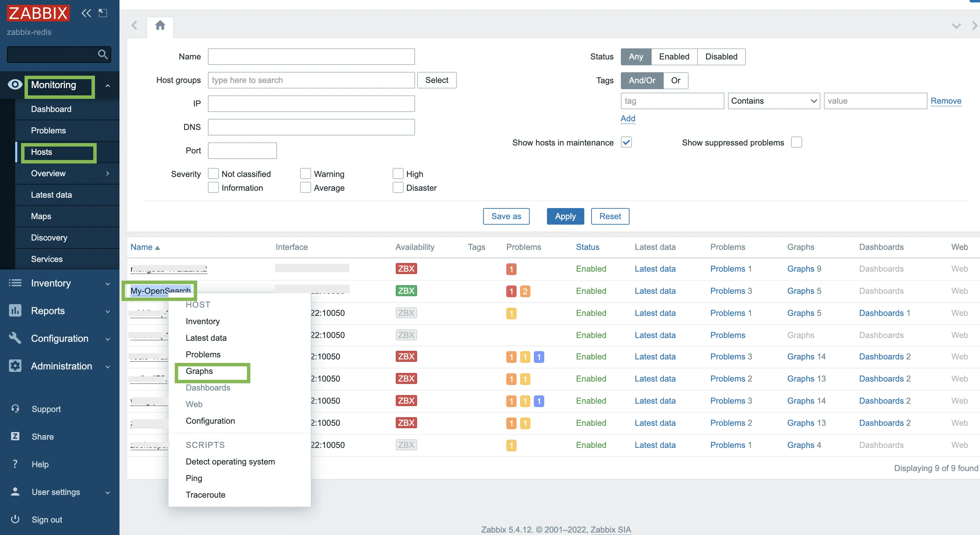This screenshot has width=980, height=535.
Task: Check the Warning severity checkbox
Action: pos(305,173)
